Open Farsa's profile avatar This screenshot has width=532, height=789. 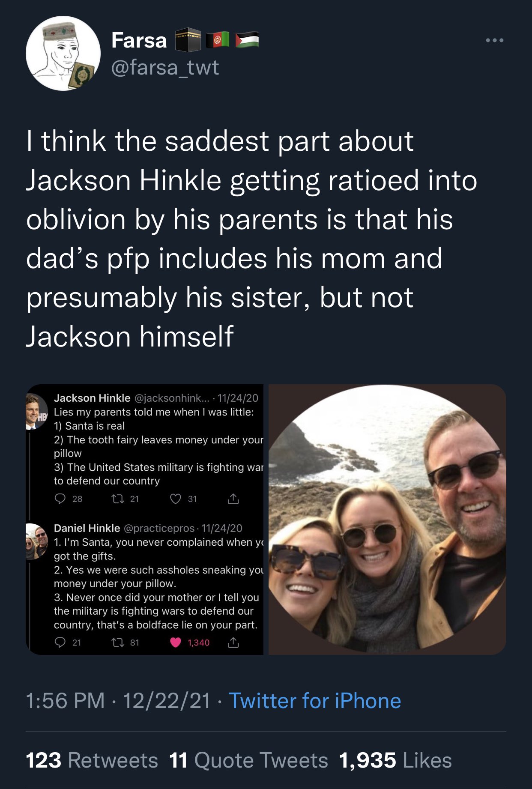pyautogui.click(x=63, y=54)
